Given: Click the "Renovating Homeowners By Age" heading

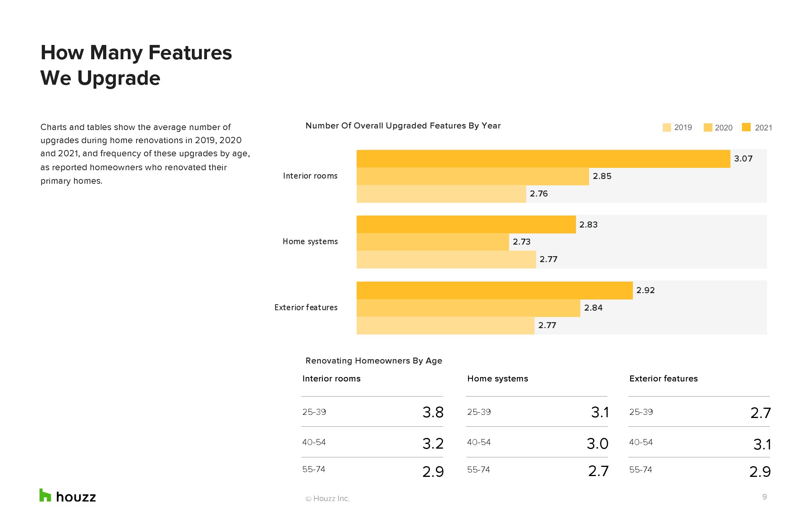Looking at the screenshot, I should 374,361.
